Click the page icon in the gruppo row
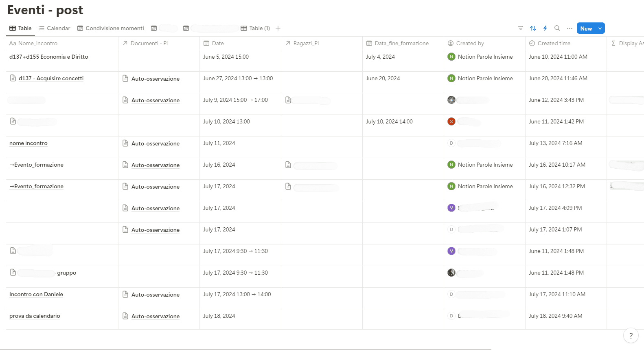This screenshot has width=644, height=350. pyautogui.click(x=13, y=272)
